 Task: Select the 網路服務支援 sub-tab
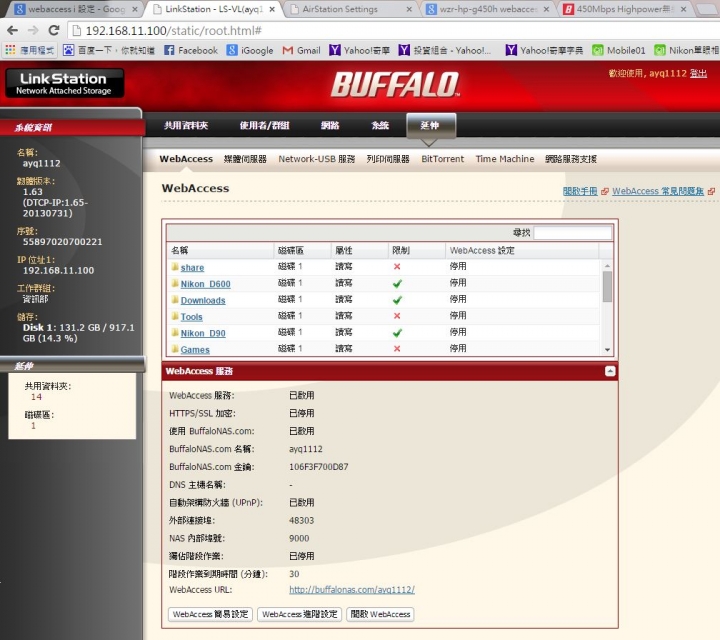(571, 159)
